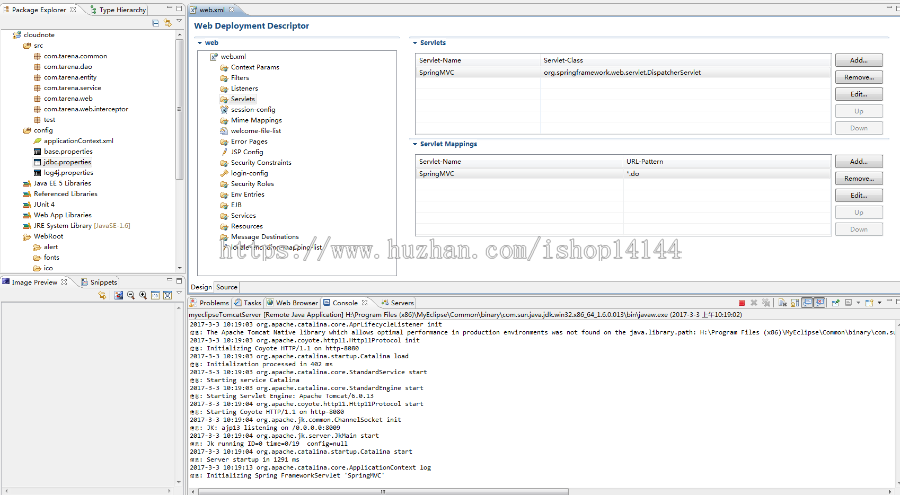This screenshot has width=900, height=495.
Task: Open applicationContext.xml in the config folder
Action: (78, 141)
